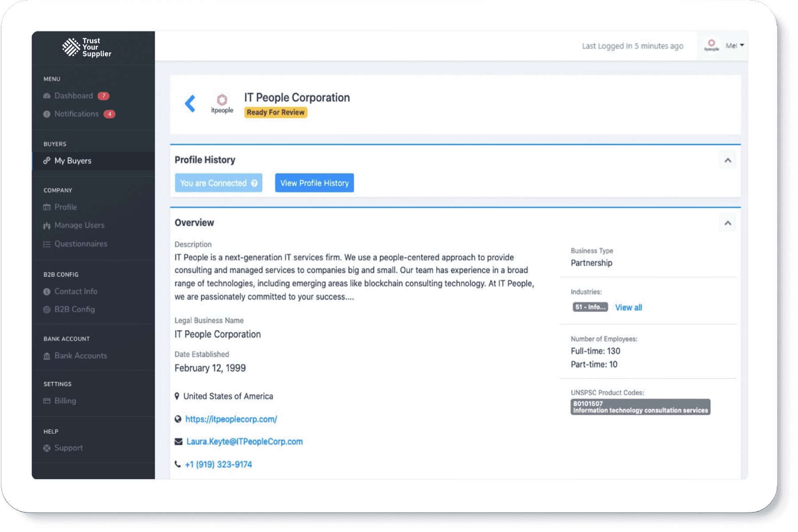The width and height of the screenshot is (798, 532).
Task: Click the Partnership business type value
Action: pyautogui.click(x=591, y=263)
